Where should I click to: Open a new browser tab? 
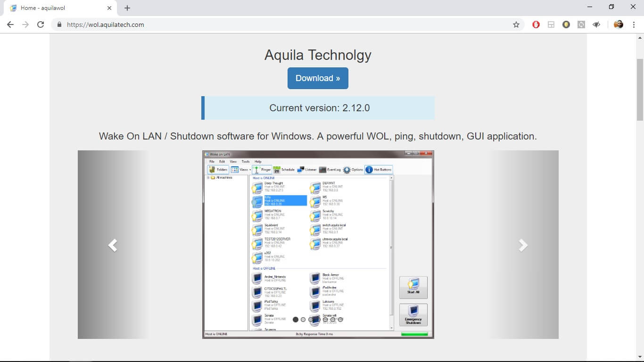pyautogui.click(x=127, y=8)
